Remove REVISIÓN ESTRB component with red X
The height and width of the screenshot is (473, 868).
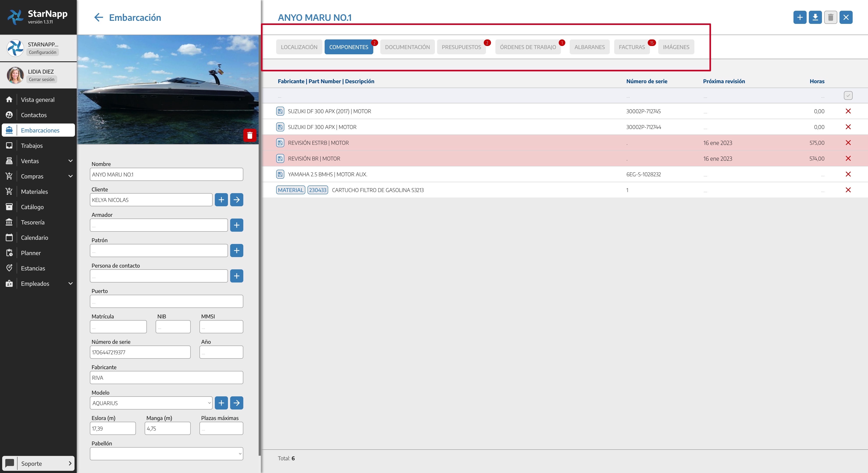[x=848, y=143]
